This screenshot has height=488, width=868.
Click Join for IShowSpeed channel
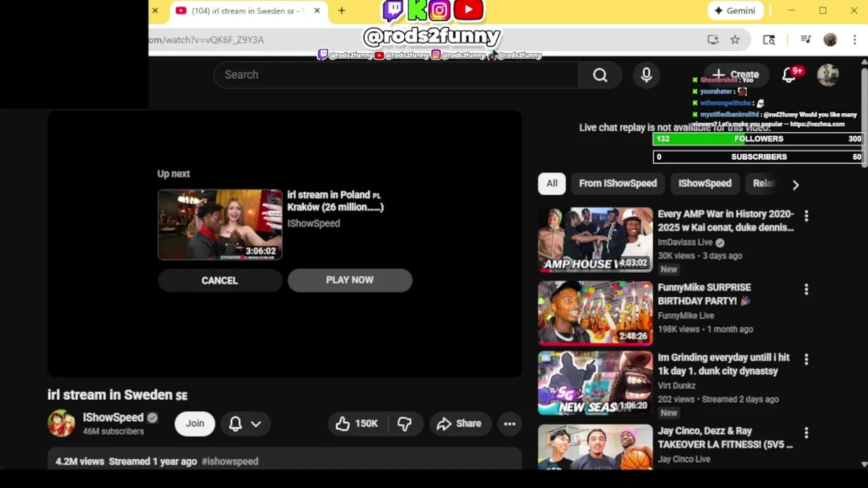pyautogui.click(x=195, y=424)
